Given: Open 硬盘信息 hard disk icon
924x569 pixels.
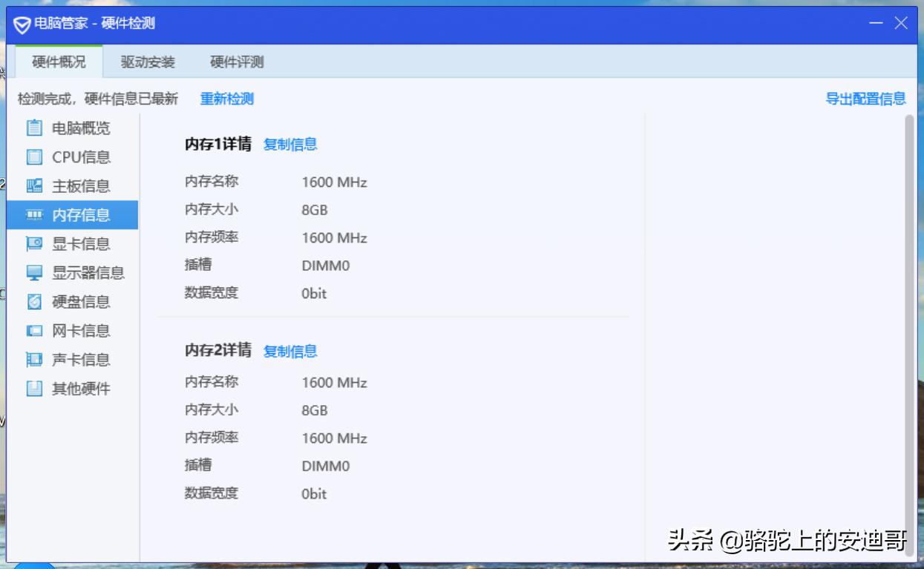Looking at the screenshot, I should [34, 301].
